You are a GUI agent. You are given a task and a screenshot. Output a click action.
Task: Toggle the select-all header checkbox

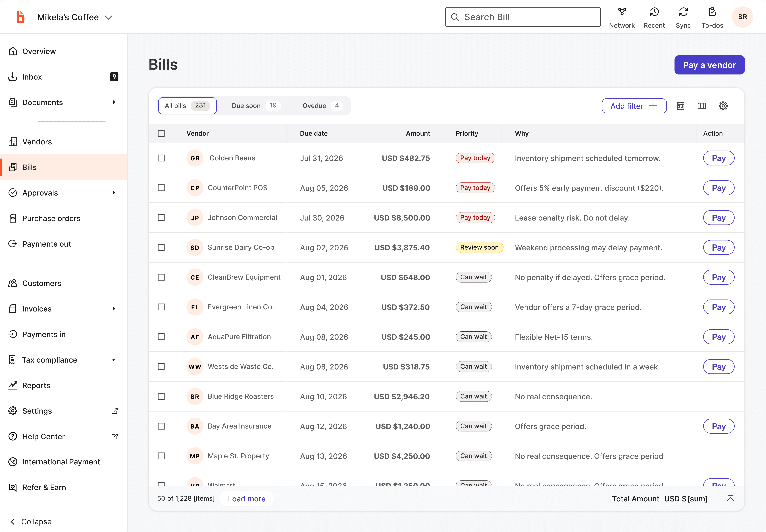[x=161, y=133]
